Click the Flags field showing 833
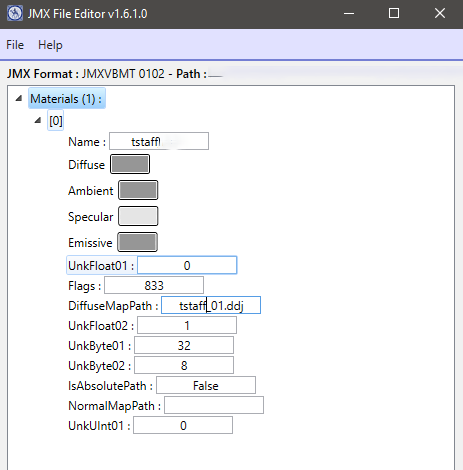463x470 pixels. pyautogui.click(x=154, y=285)
